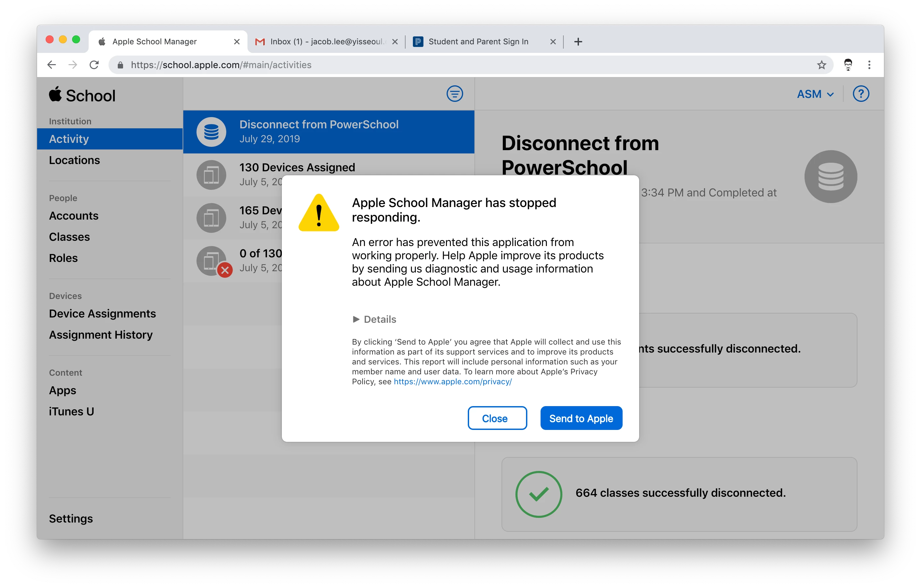Select Device Assignments in sidebar

102,314
